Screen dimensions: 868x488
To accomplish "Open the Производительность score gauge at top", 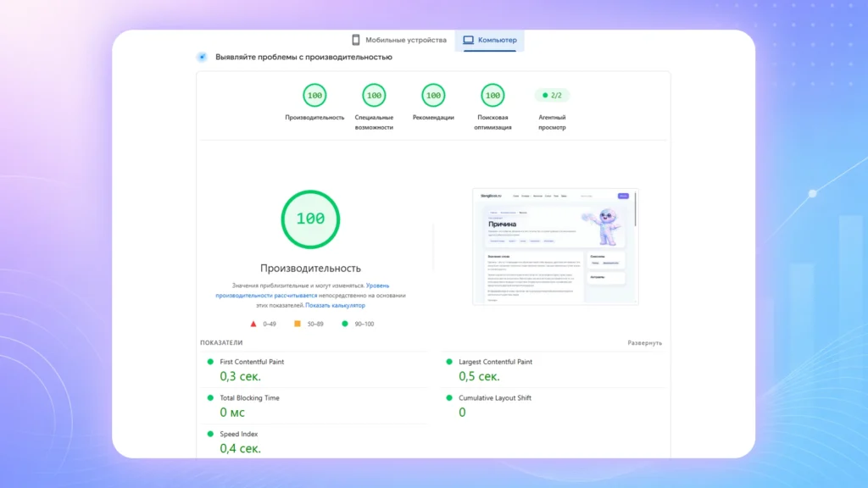I will (x=314, y=96).
